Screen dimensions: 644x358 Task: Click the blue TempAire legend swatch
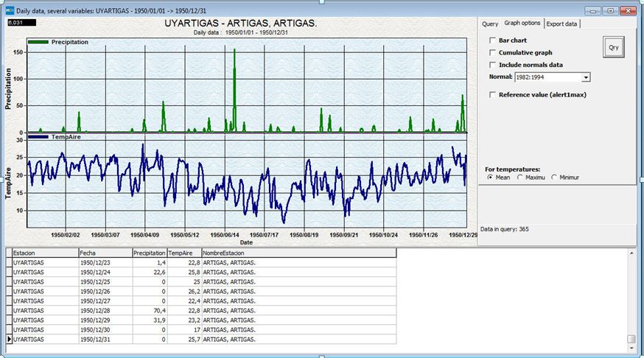(38, 137)
